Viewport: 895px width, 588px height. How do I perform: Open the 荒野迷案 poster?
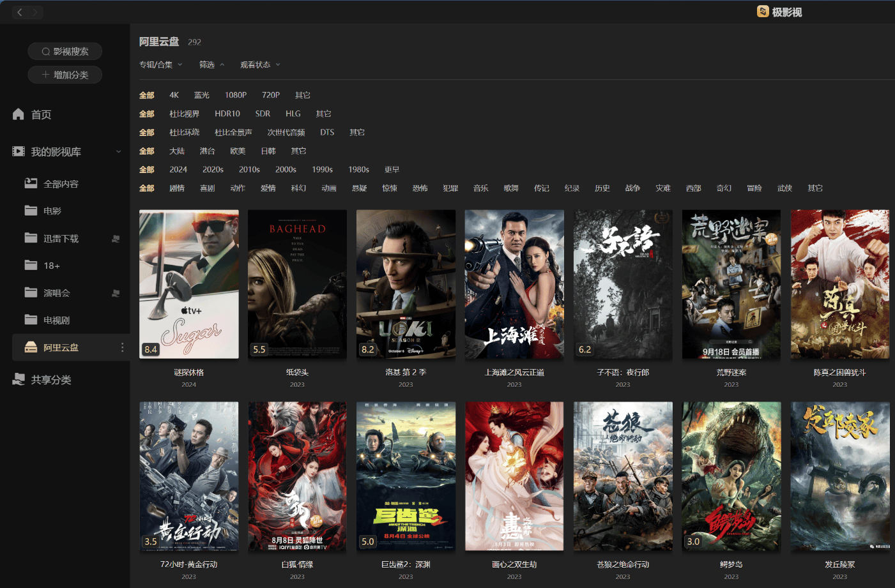tap(731, 284)
